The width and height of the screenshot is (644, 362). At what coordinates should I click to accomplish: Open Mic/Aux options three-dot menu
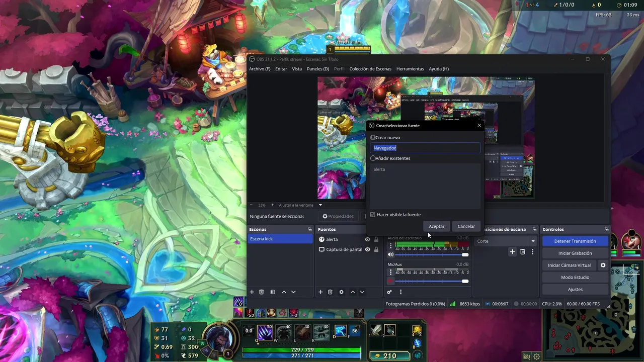click(x=391, y=273)
